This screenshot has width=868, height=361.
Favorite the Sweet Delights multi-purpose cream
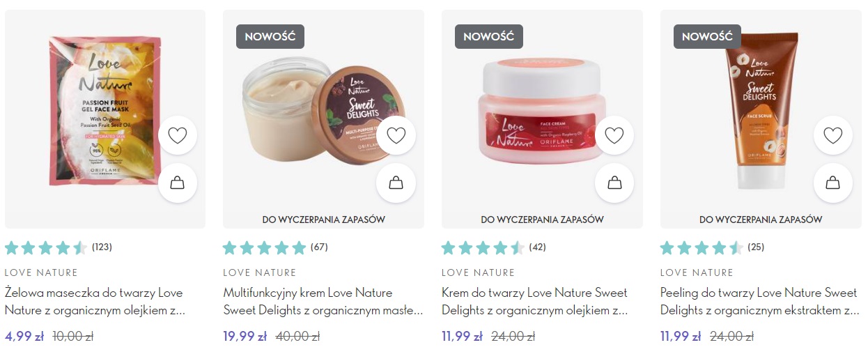coord(396,135)
